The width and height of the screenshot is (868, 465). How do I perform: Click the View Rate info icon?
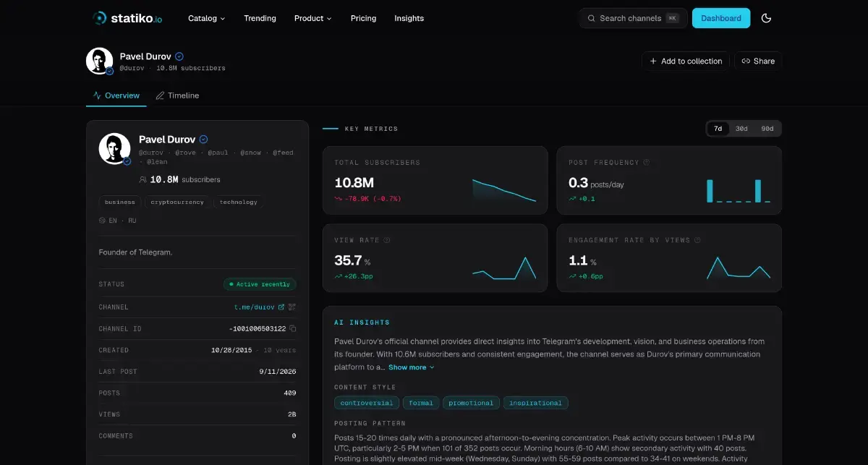point(387,240)
